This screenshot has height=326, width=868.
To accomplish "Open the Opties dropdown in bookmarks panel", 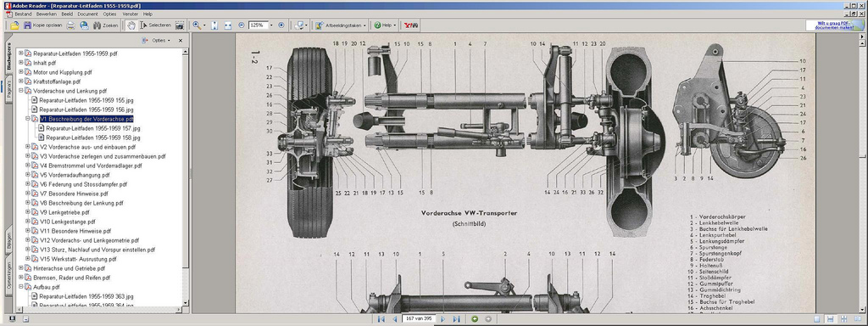I will click(x=157, y=41).
